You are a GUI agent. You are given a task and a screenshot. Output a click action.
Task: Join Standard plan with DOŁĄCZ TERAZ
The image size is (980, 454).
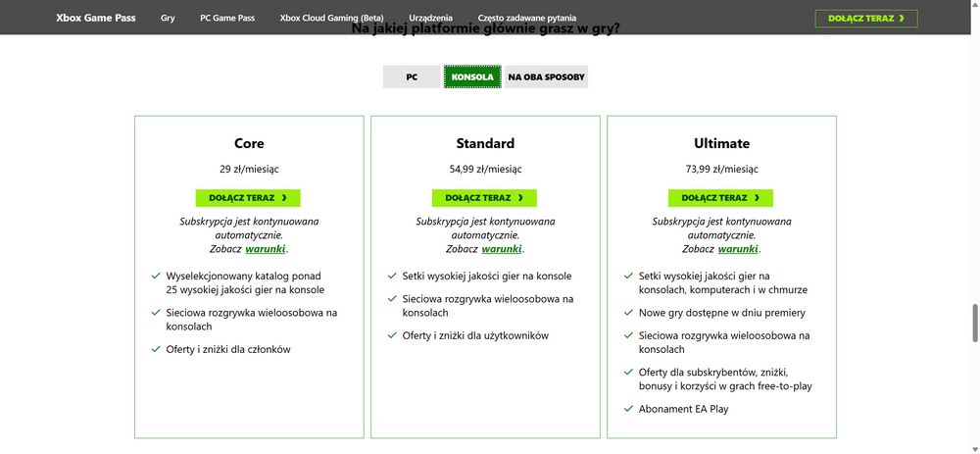click(484, 198)
